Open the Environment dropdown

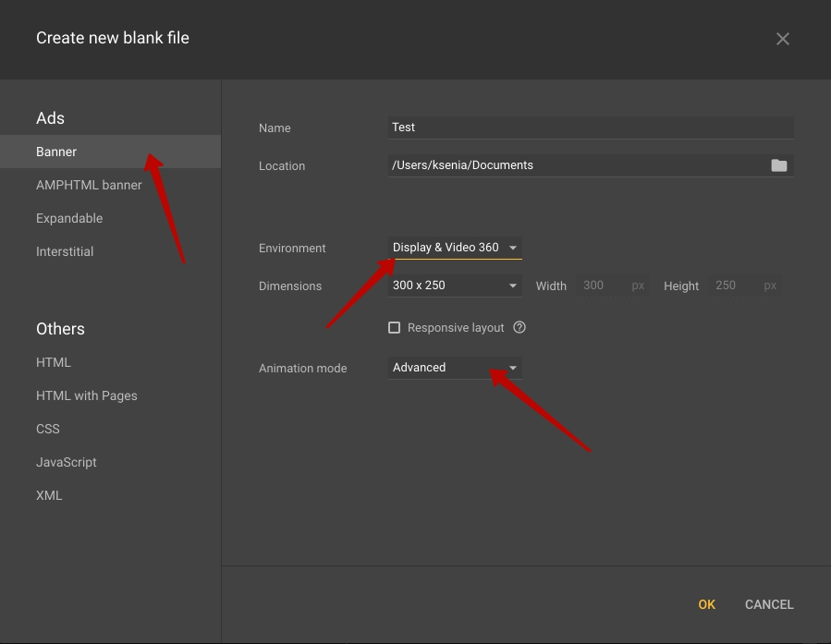[455, 248]
